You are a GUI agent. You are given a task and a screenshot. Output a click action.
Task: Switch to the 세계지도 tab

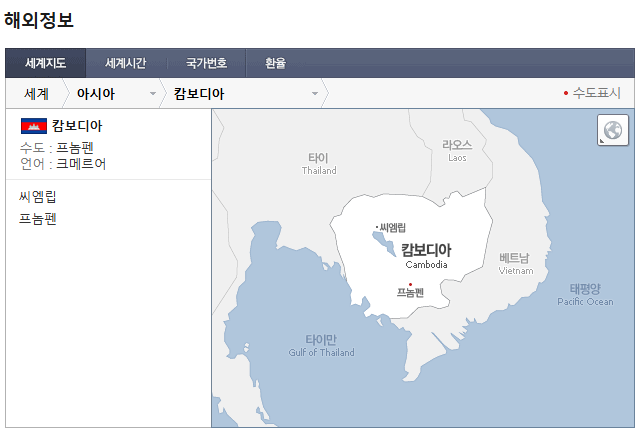point(45,63)
